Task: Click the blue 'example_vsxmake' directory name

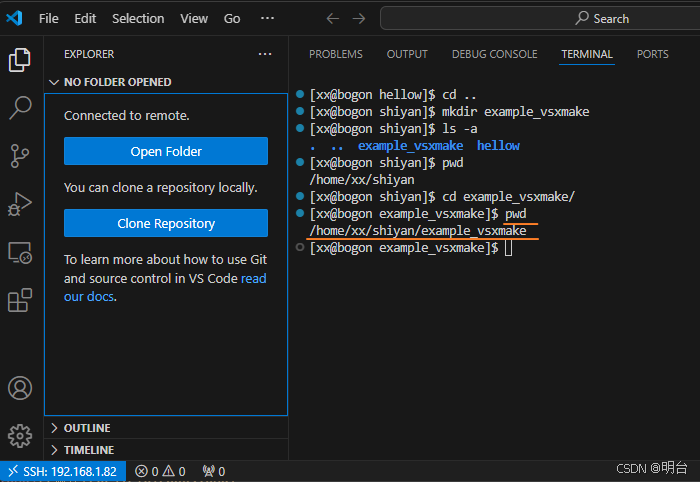Action: [x=410, y=145]
